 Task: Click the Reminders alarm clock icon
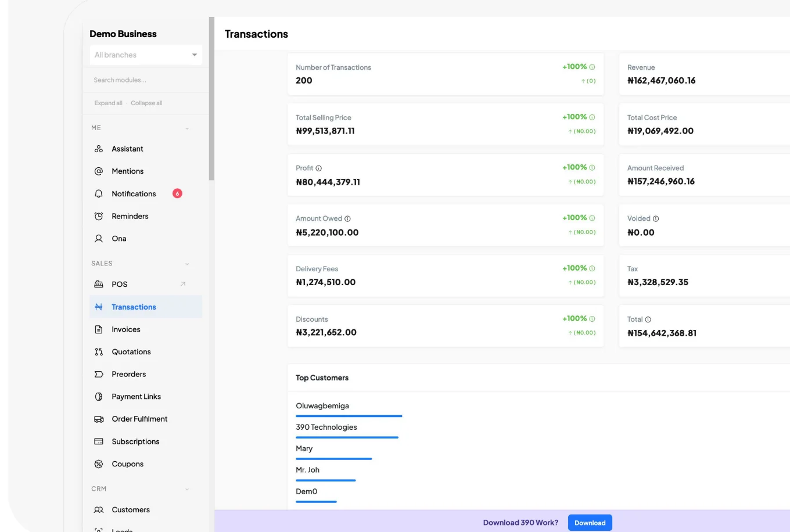[x=99, y=216]
